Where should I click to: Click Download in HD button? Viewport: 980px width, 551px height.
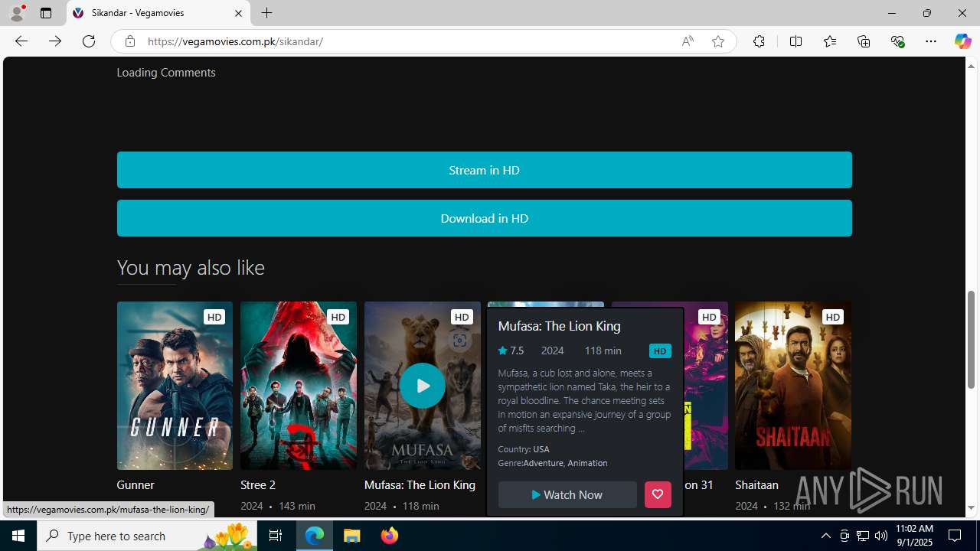click(x=484, y=218)
